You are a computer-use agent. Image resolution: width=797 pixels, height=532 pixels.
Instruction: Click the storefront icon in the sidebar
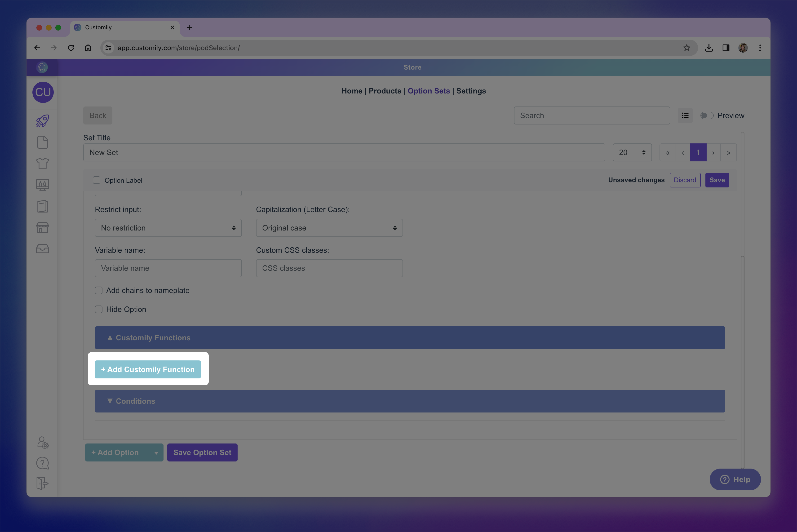42,228
